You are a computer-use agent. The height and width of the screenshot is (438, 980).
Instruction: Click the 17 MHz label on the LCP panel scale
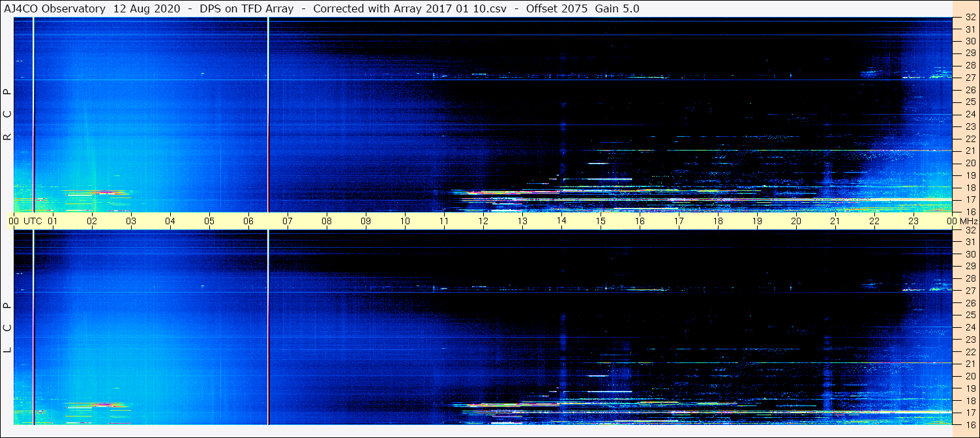[x=970, y=413]
